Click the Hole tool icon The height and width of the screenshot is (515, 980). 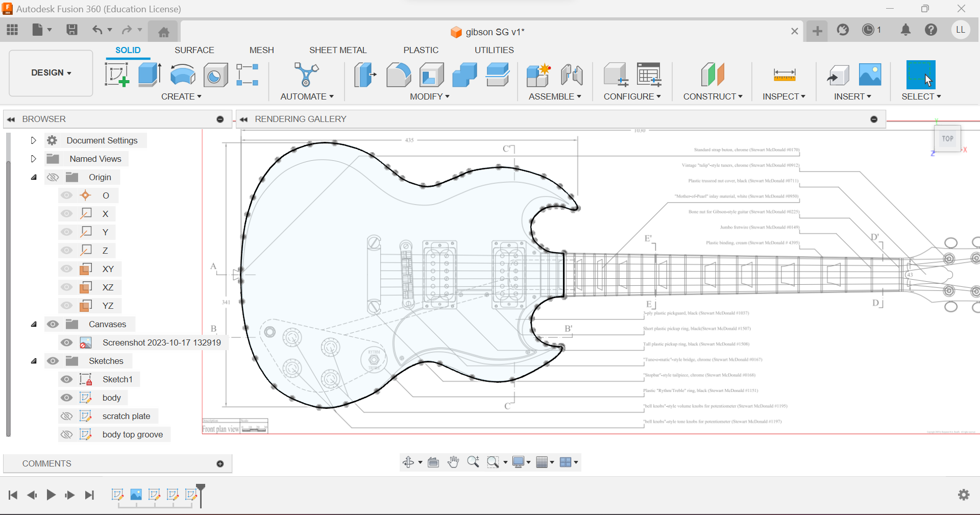click(x=215, y=75)
